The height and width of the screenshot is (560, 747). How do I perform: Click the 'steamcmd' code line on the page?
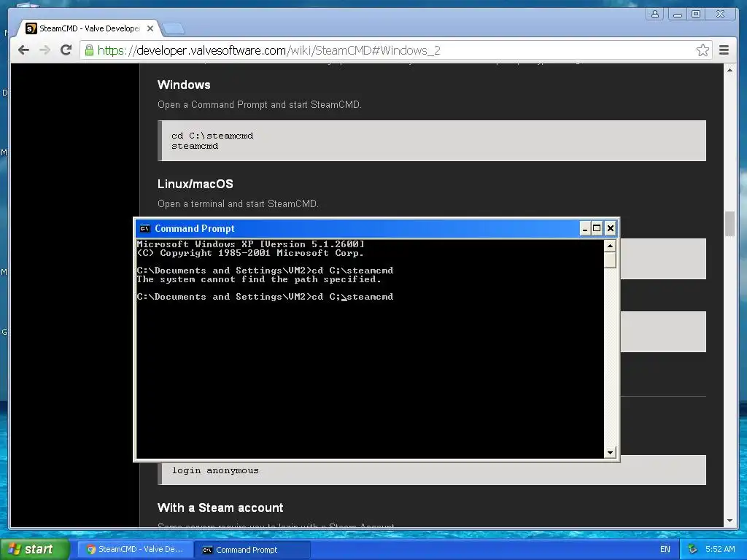(x=195, y=146)
